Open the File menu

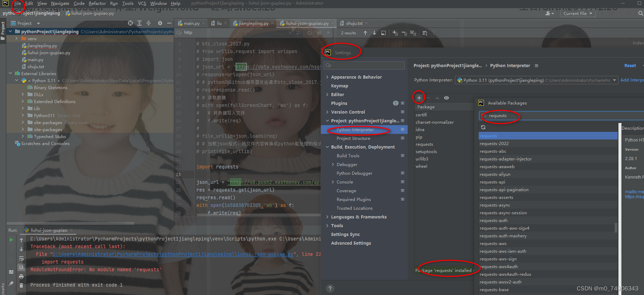(17, 3)
